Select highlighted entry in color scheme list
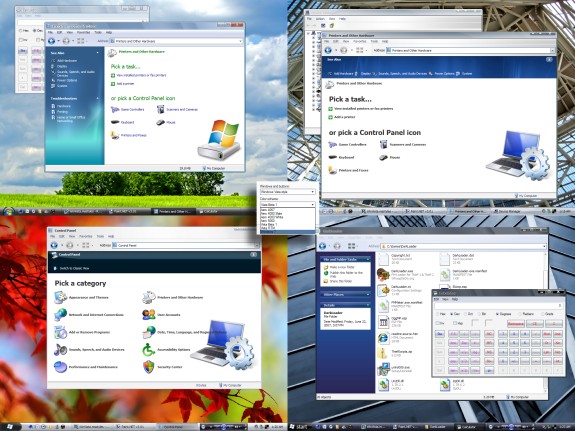The width and height of the screenshot is (575, 431). click(x=288, y=232)
